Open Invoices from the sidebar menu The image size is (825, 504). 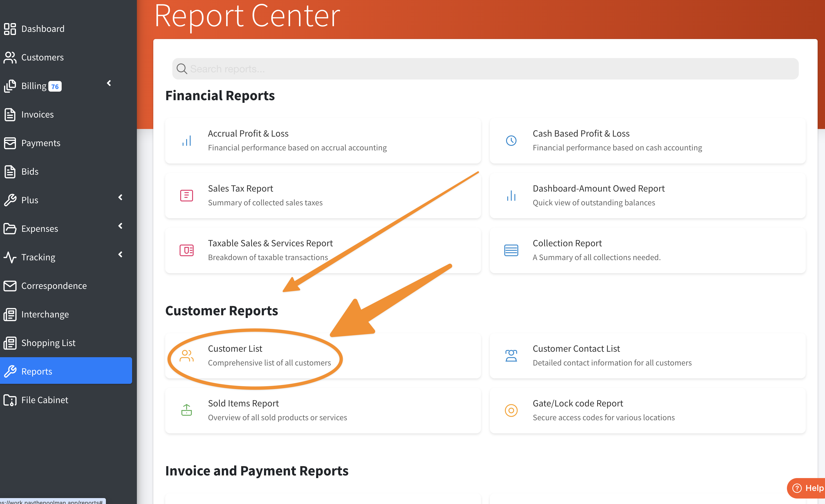[37, 114]
